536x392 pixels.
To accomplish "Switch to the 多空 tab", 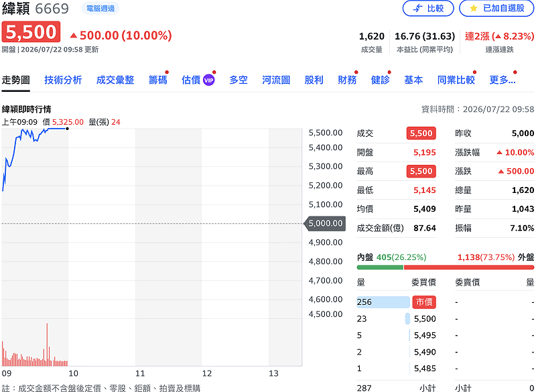I will click(239, 80).
